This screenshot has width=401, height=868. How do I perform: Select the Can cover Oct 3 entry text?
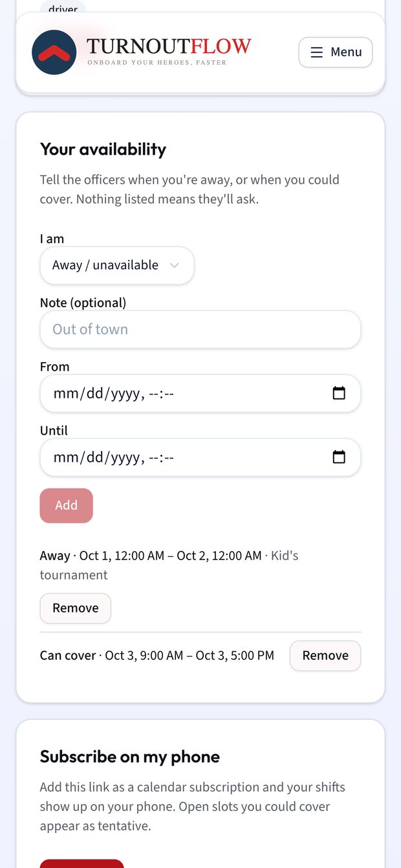[157, 656]
